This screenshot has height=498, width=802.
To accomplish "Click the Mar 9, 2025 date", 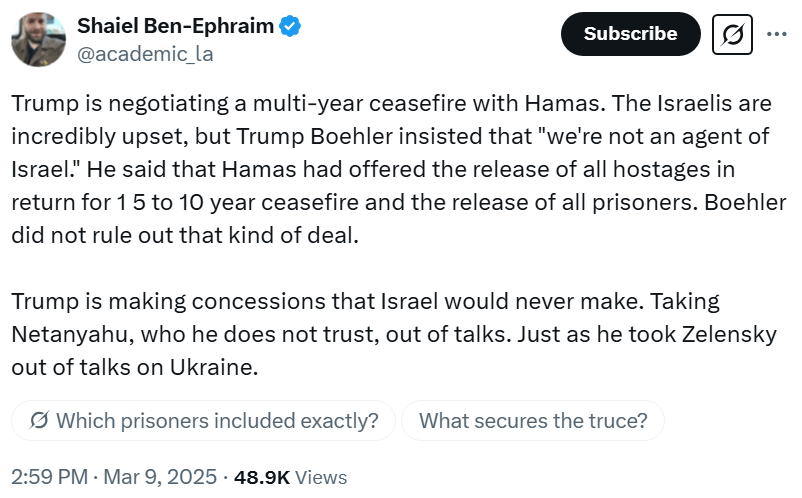I will click(x=160, y=476).
